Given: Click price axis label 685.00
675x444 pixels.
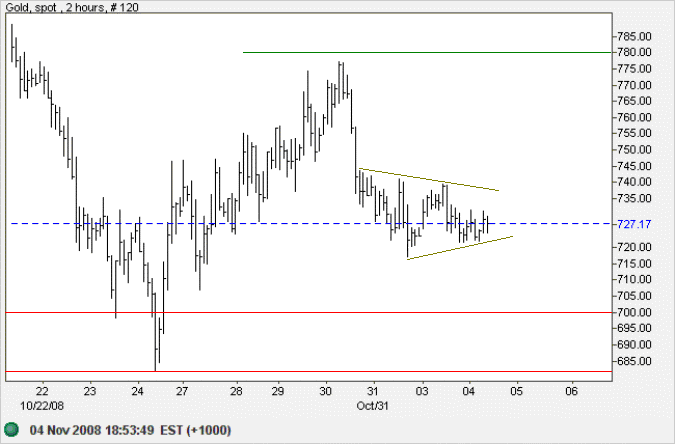Looking at the screenshot, I should [x=634, y=361].
